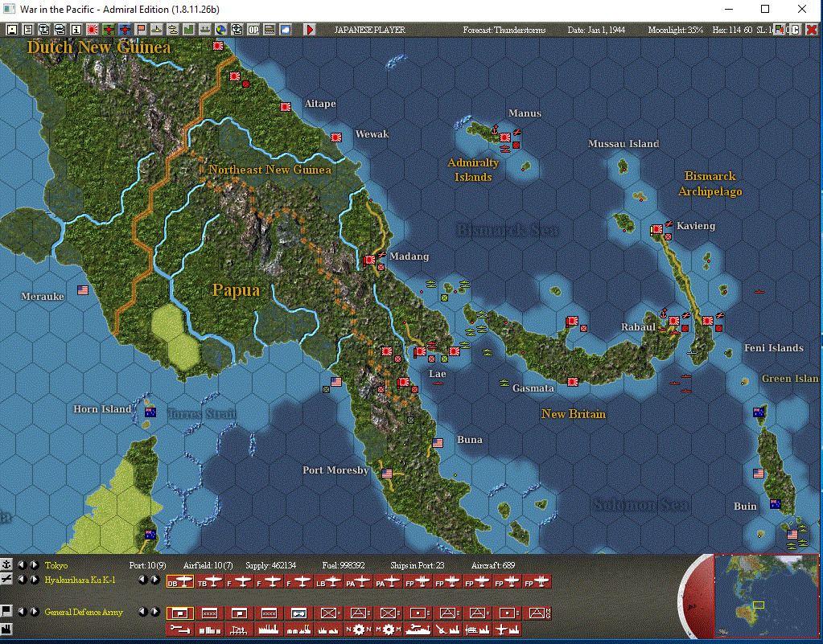
Task: Click the 'M' gear industry icon
Action: pos(389,630)
